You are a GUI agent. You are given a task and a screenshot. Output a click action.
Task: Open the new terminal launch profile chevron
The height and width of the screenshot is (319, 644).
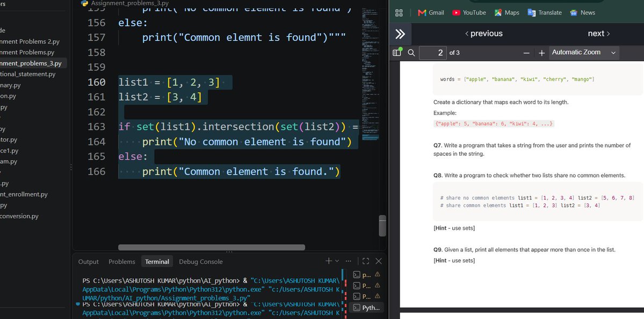337,261
